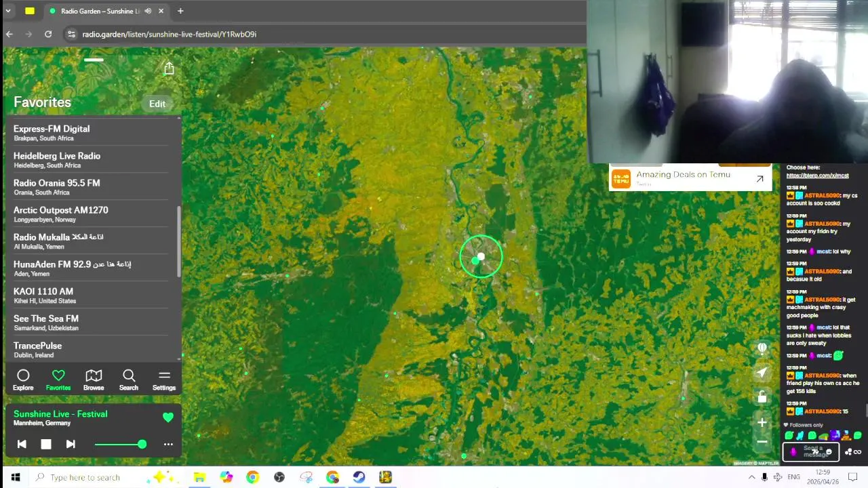Select KAOI 1110 AM station
The height and width of the screenshot is (488, 868).
[91, 296]
